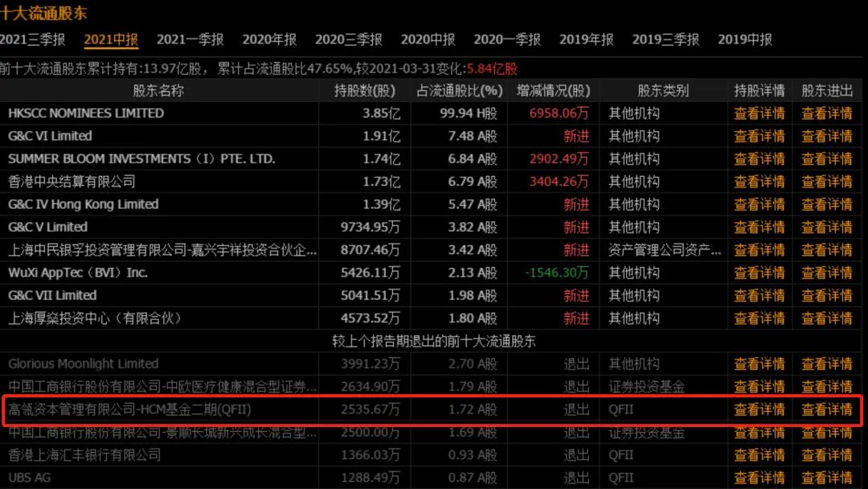
Task: Click the -1546.30万 decrease value
Action: [x=557, y=273]
